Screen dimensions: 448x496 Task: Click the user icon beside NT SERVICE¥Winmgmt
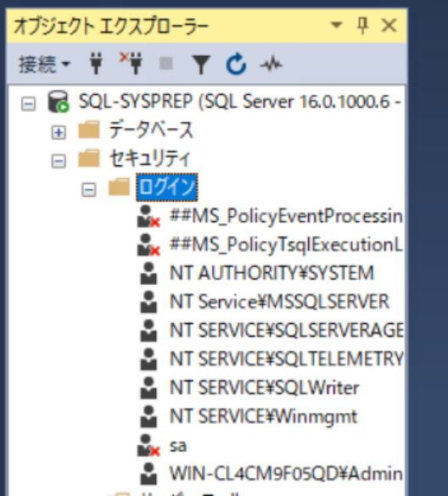[148, 416]
